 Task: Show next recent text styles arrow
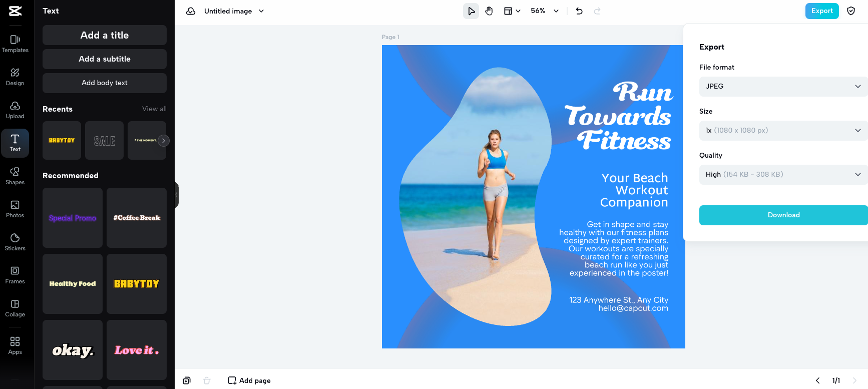pos(164,141)
